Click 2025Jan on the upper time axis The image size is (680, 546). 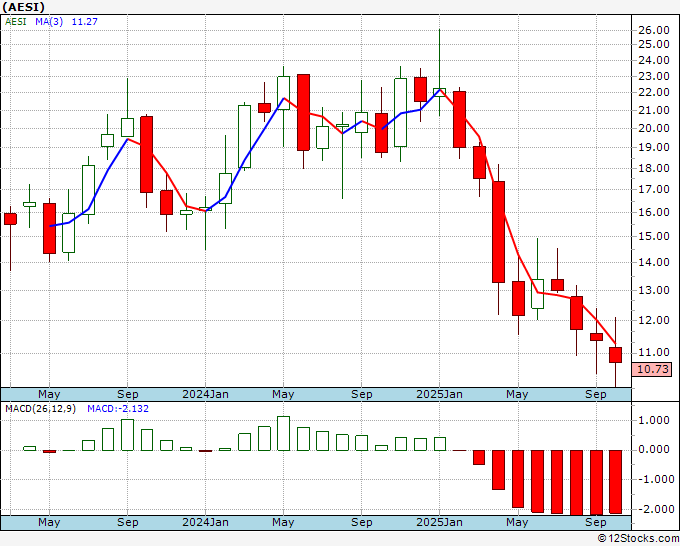click(x=439, y=394)
